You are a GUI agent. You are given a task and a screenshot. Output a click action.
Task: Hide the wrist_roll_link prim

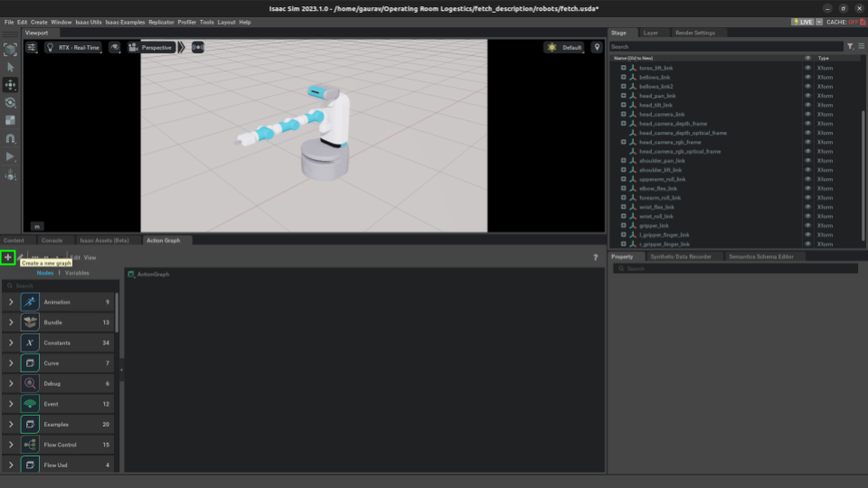(807, 216)
